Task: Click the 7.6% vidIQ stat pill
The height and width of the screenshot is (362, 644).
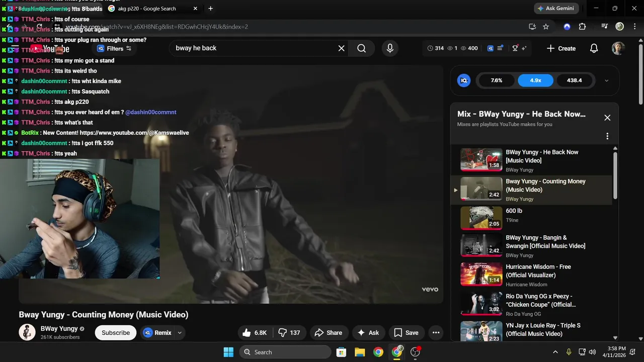Action: coord(497,80)
